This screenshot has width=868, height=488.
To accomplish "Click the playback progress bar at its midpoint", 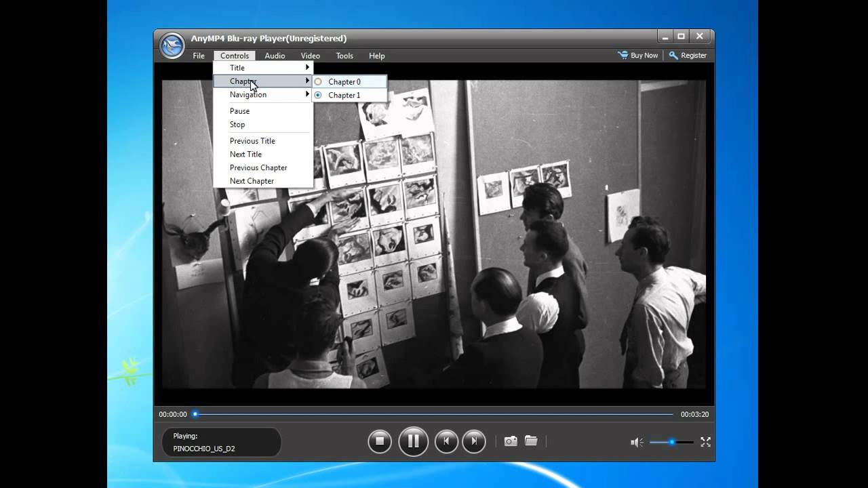I will (433, 414).
